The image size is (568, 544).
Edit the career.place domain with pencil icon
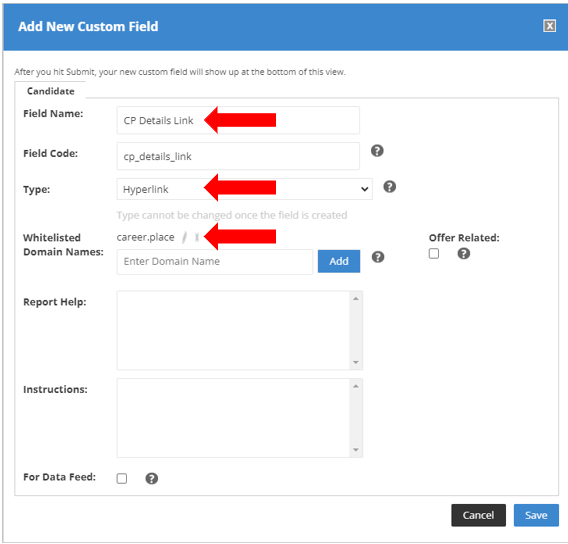coord(185,238)
